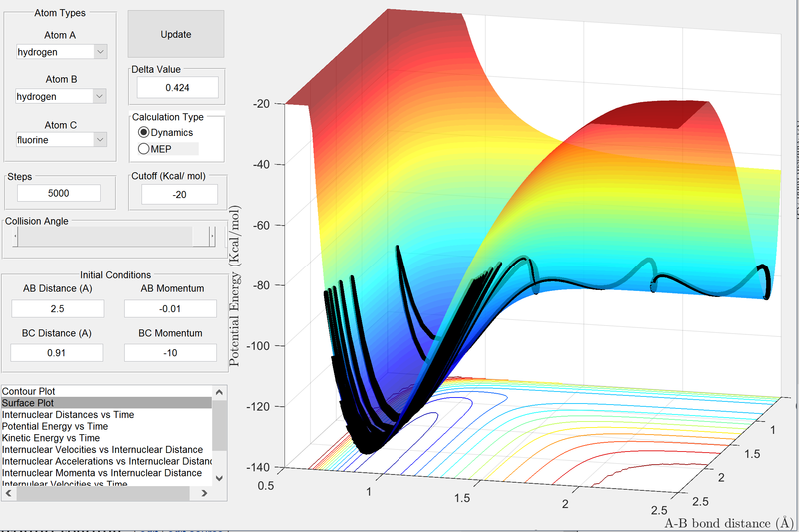This screenshot has height=532, width=799.
Task: Select the Dynamics calculation type
Action: [x=165, y=133]
